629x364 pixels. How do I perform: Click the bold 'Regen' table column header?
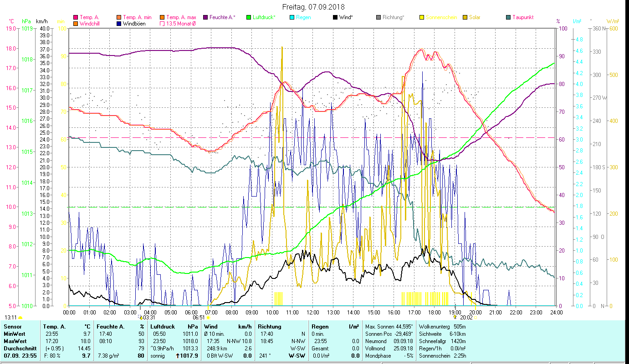tap(319, 327)
